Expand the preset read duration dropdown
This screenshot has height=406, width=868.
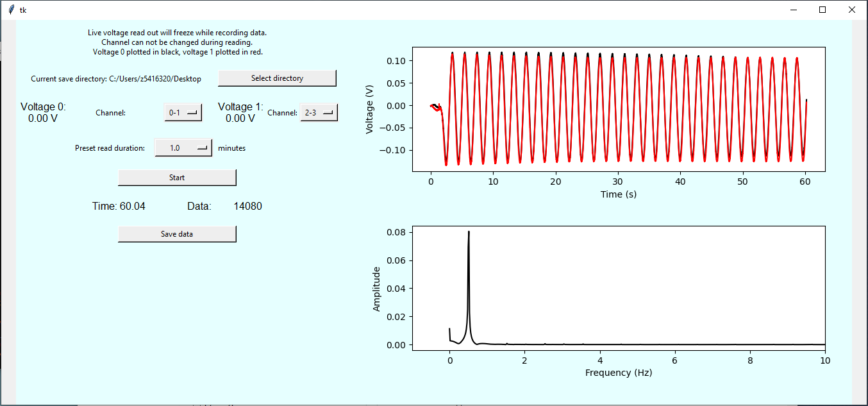183,148
